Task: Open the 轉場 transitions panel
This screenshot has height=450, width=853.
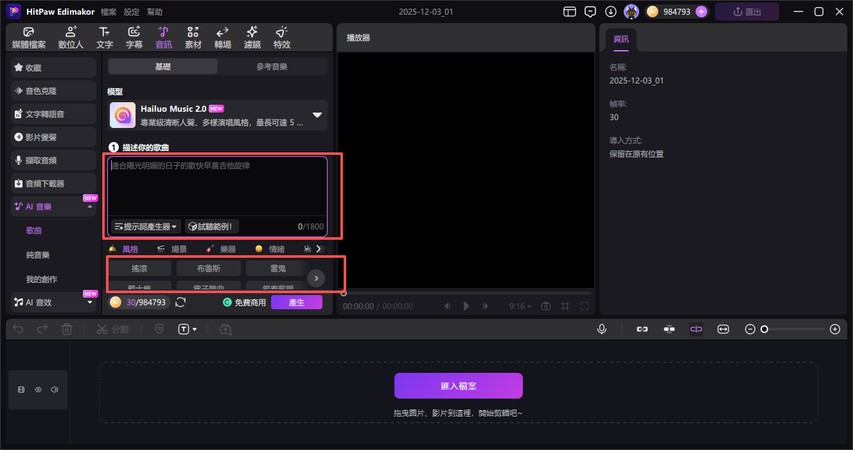Action: [222, 38]
